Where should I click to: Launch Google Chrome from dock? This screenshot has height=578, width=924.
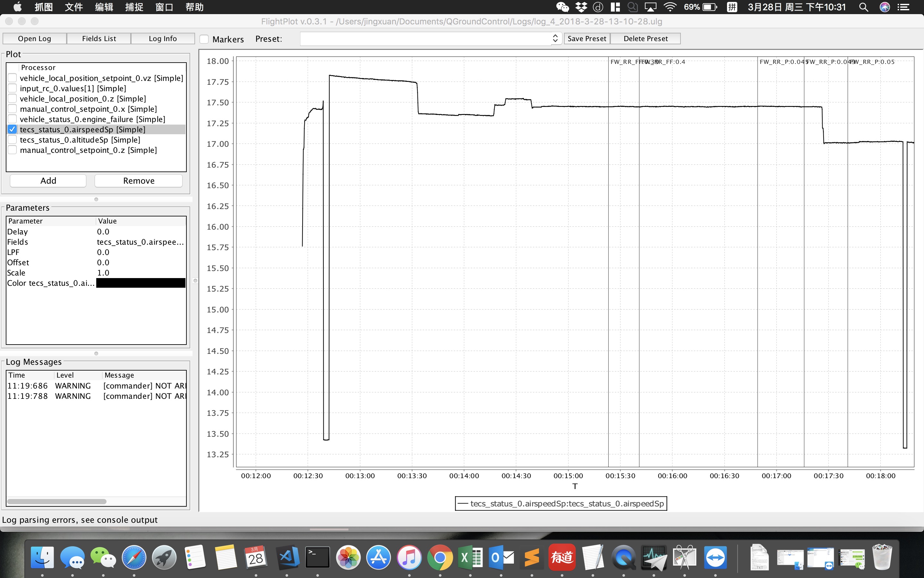click(440, 557)
